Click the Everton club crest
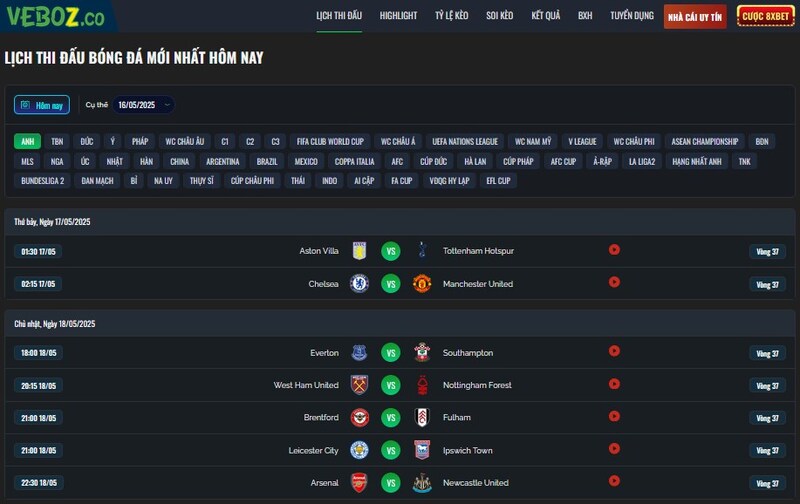The width and height of the screenshot is (800, 504). tap(359, 352)
